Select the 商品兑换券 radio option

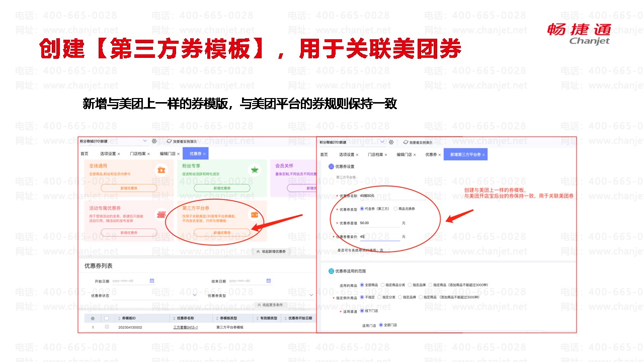click(x=395, y=209)
